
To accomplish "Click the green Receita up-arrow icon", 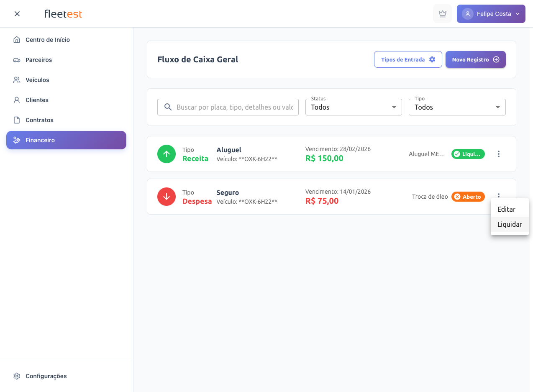I will [167, 154].
